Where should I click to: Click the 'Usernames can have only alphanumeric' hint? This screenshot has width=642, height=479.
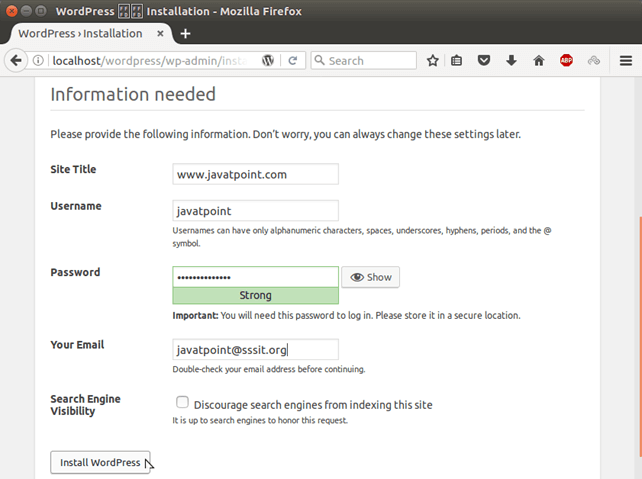click(x=362, y=237)
